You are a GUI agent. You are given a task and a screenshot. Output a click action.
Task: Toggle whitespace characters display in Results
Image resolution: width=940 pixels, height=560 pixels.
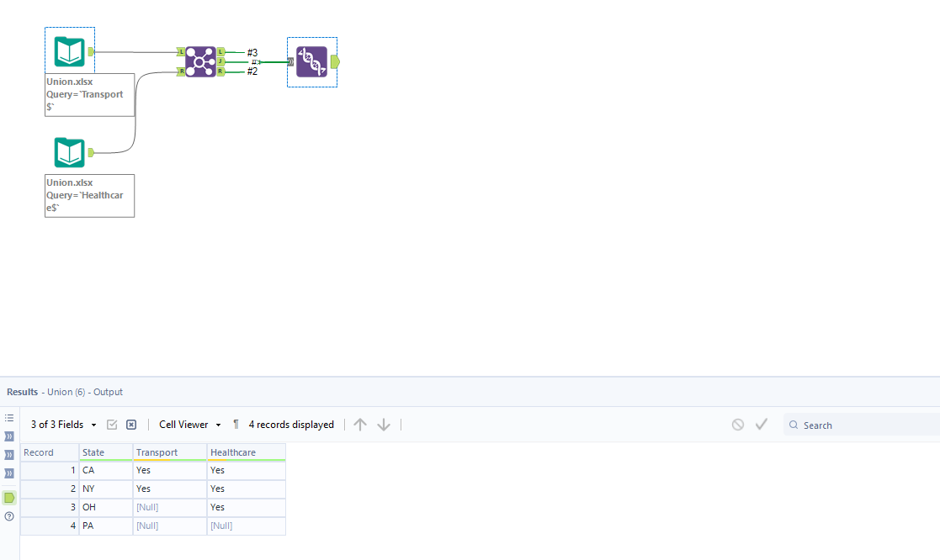pyautogui.click(x=235, y=425)
